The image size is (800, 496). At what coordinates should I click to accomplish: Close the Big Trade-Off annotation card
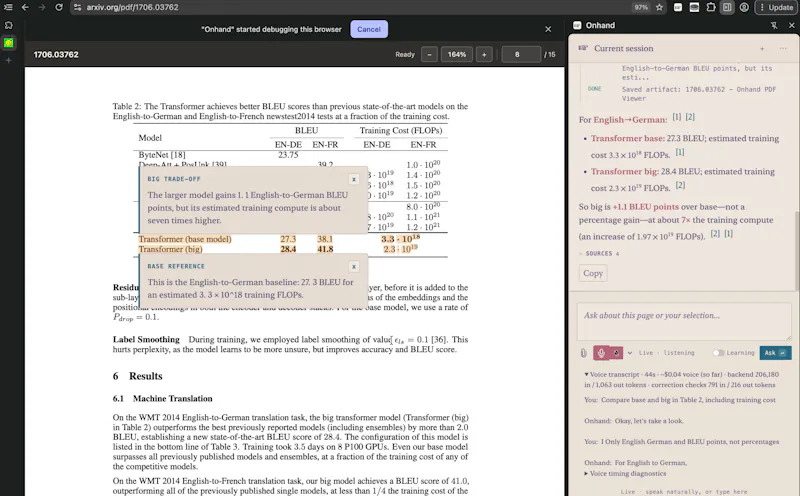click(x=354, y=179)
